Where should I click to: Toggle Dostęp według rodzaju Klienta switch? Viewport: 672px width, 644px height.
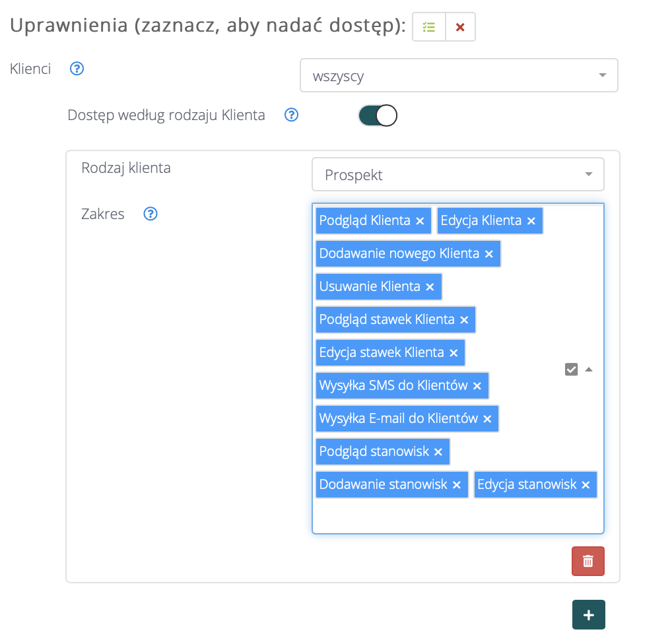(x=378, y=115)
